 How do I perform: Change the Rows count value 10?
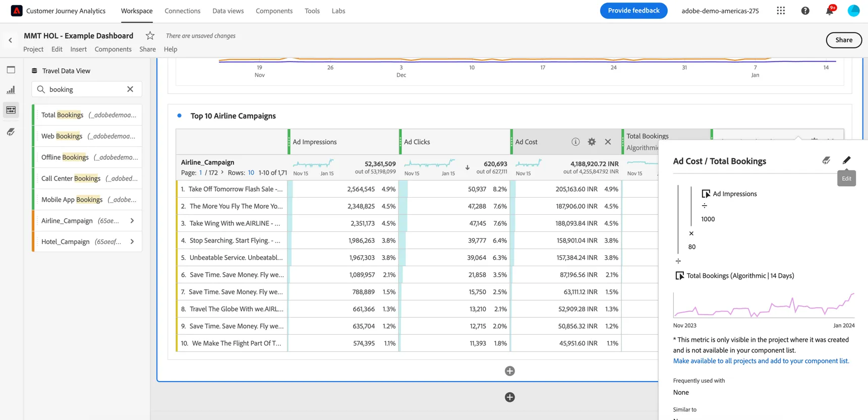click(251, 172)
